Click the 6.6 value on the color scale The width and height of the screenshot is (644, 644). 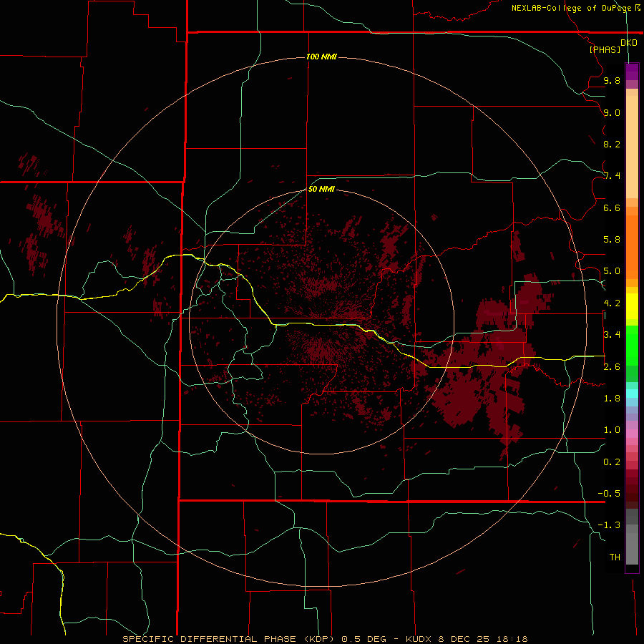[x=612, y=208]
